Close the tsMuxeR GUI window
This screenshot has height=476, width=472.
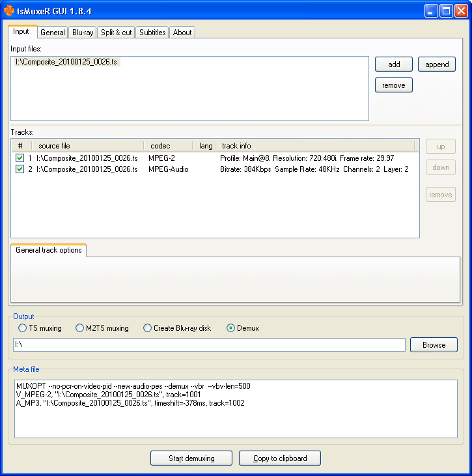[461, 11]
